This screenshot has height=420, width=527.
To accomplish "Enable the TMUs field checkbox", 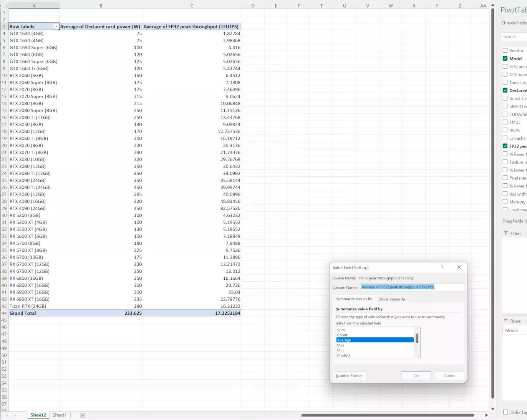I will 505,122.
